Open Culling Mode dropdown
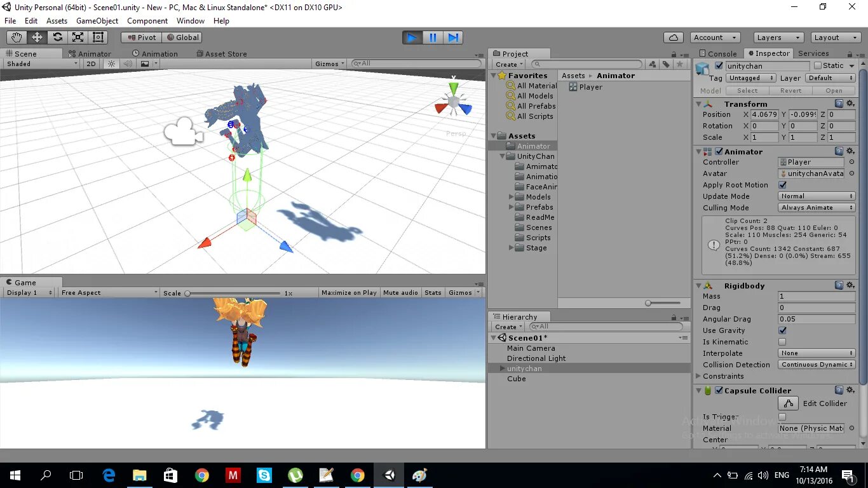Image resolution: width=868 pixels, height=488 pixels. point(817,208)
